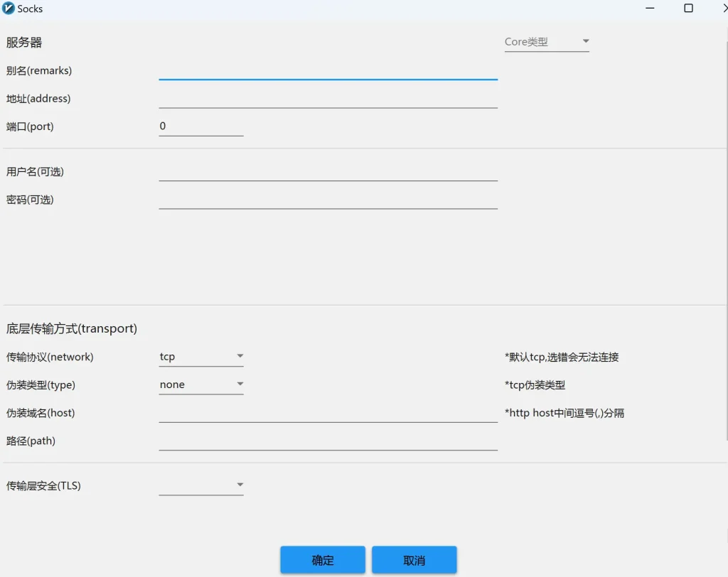This screenshot has height=577, width=728.
Task: Expand the 传输协议(network) dropdown showing tcp
Action: [x=201, y=356]
